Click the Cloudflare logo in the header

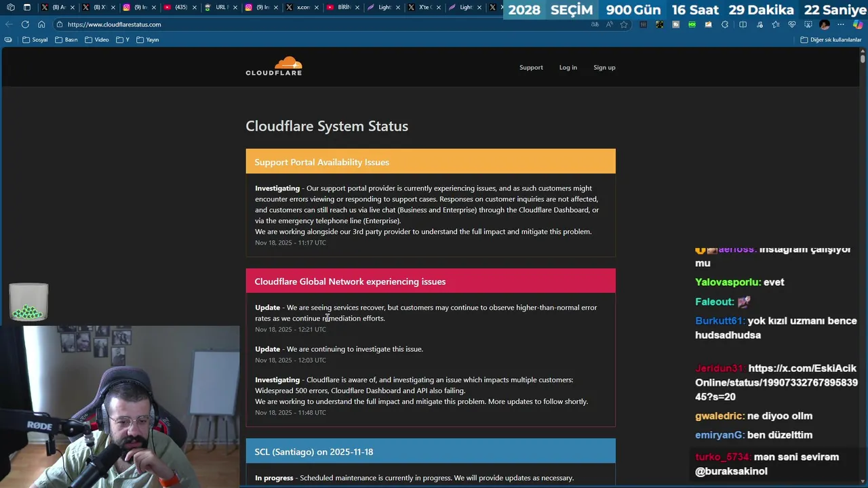click(274, 66)
